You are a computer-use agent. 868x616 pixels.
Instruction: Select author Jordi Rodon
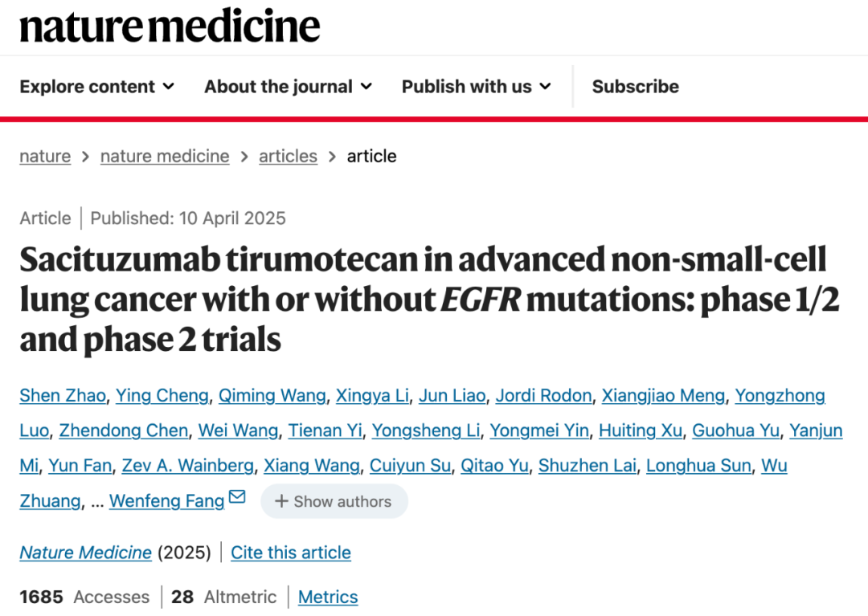click(x=543, y=395)
